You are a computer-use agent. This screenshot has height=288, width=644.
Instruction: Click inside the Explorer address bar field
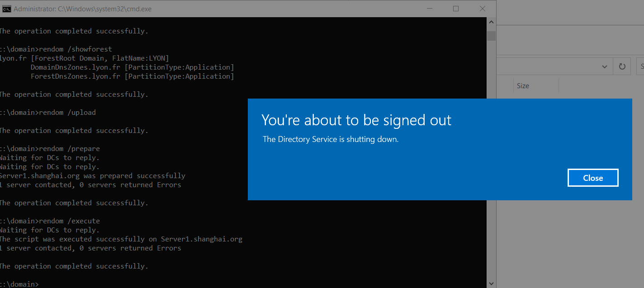(x=547, y=66)
